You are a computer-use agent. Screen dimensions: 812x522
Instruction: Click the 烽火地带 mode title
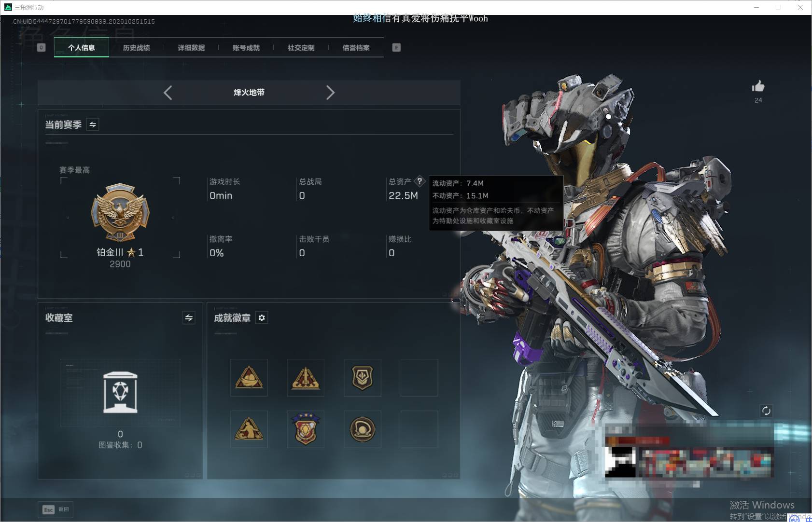click(249, 92)
